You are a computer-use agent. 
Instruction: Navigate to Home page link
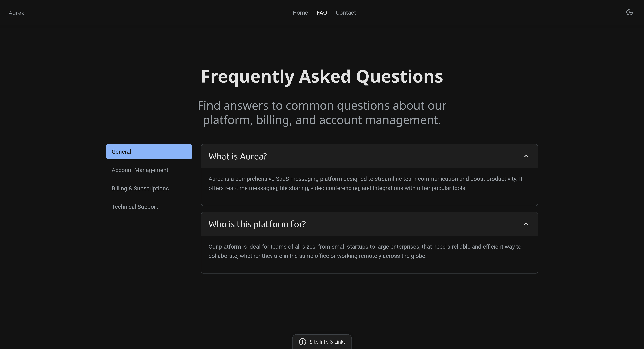pyautogui.click(x=300, y=13)
